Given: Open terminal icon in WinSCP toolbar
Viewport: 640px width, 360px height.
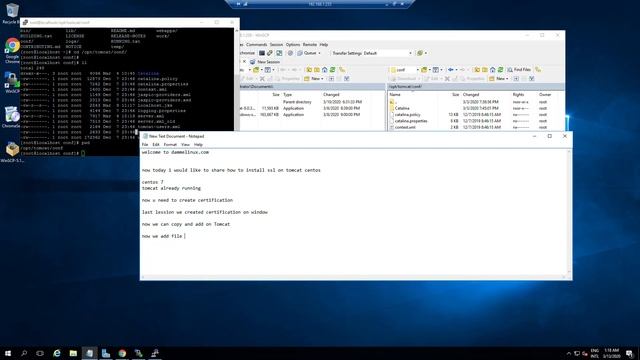Looking at the screenshot, I should point(262,53).
